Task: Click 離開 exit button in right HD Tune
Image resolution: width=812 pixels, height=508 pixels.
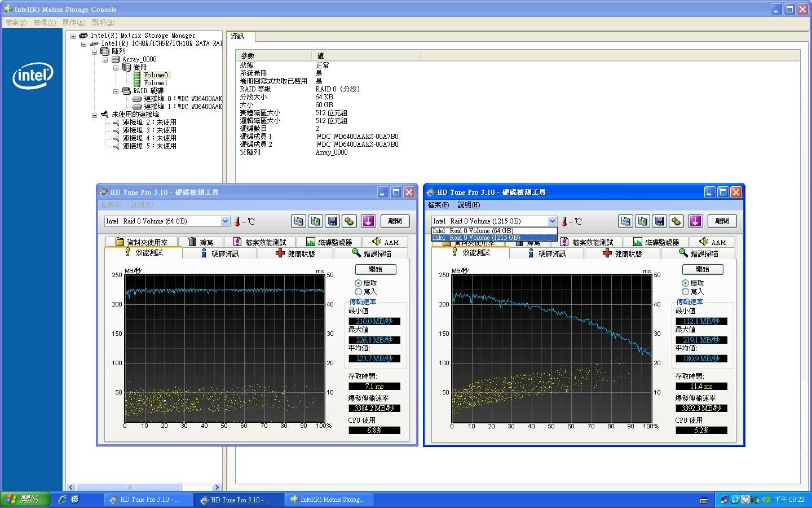Action: (x=722, y=221)
